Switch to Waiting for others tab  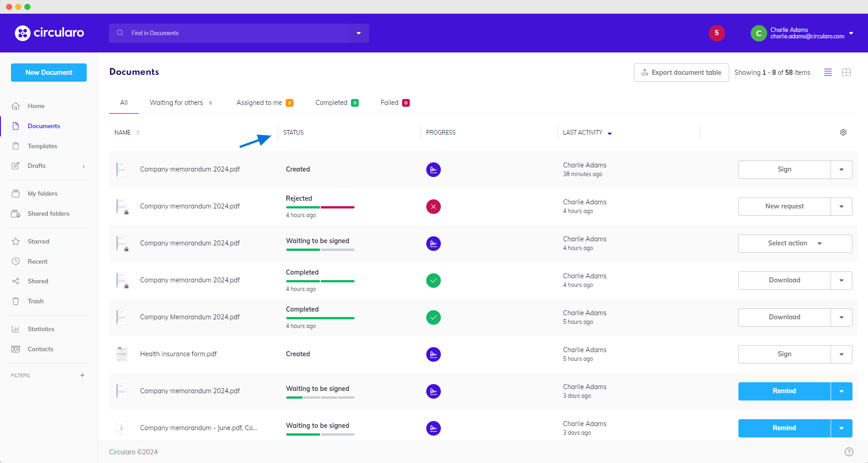(176, 103)
